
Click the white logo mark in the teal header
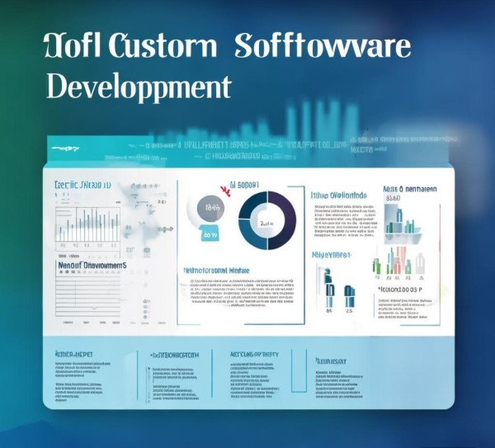coord(65,149)
